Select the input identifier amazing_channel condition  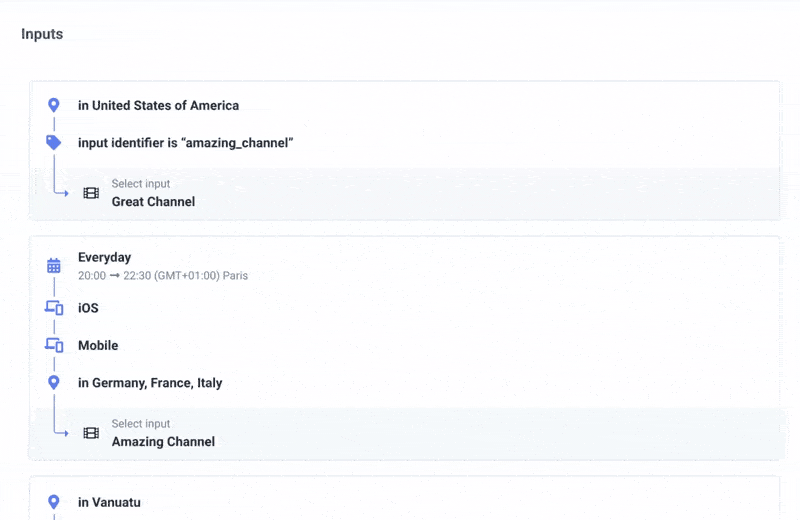[x=185, y=143]
